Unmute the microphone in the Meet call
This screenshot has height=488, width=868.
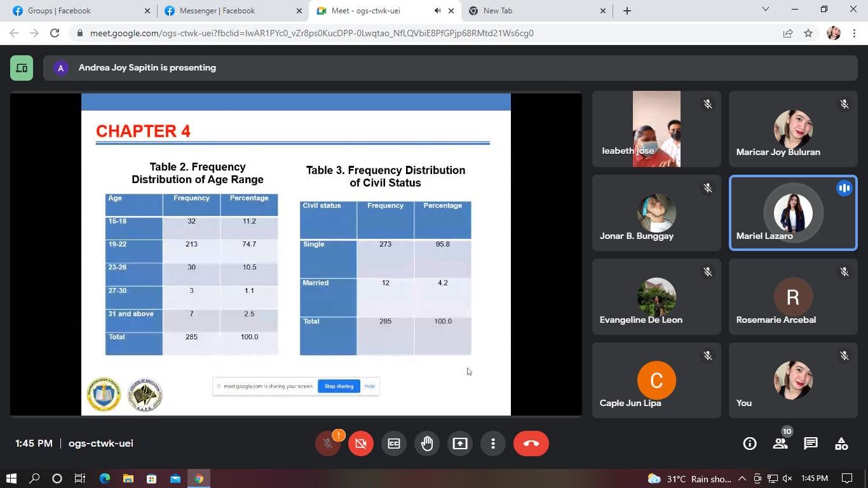click(x=328, y=444)
